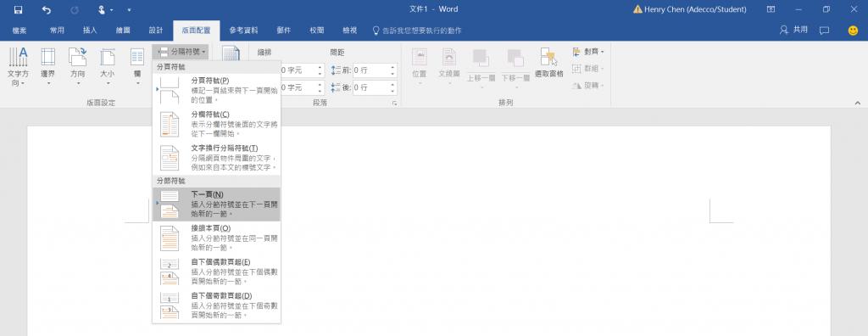Image resolution: width=868 pixels, height=336 pixels.
Task: Click the 版面配置 Layout tab
Action: tap(196, 31)
